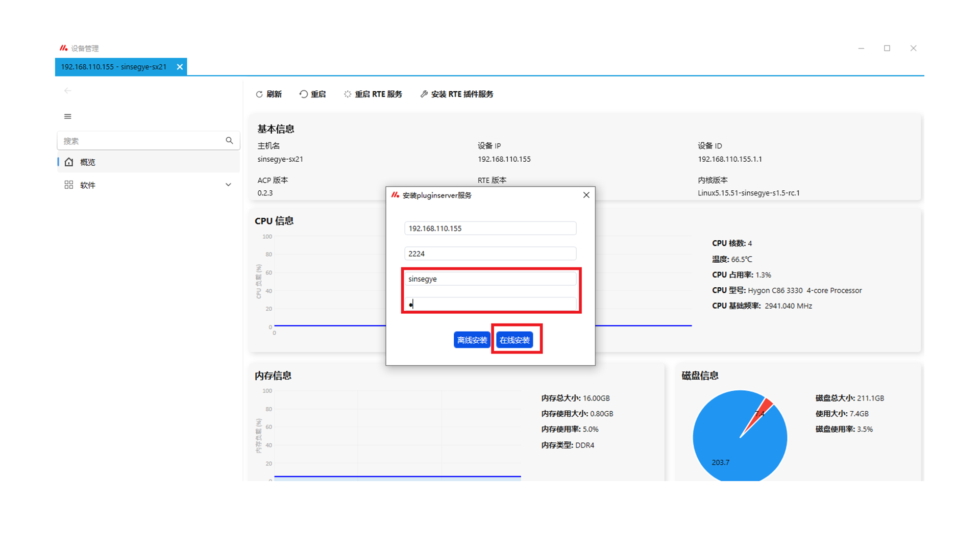The width and height of the screenshot is (980, 551).
Task: Click the username field containing sinsegye
Action: coord(490,279)
